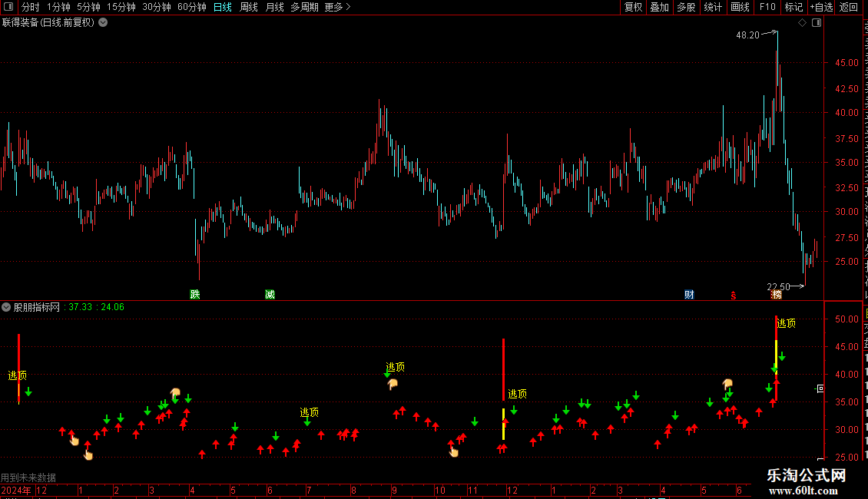Click the pointing-hand icon below September 逃顶

point(393,383)
